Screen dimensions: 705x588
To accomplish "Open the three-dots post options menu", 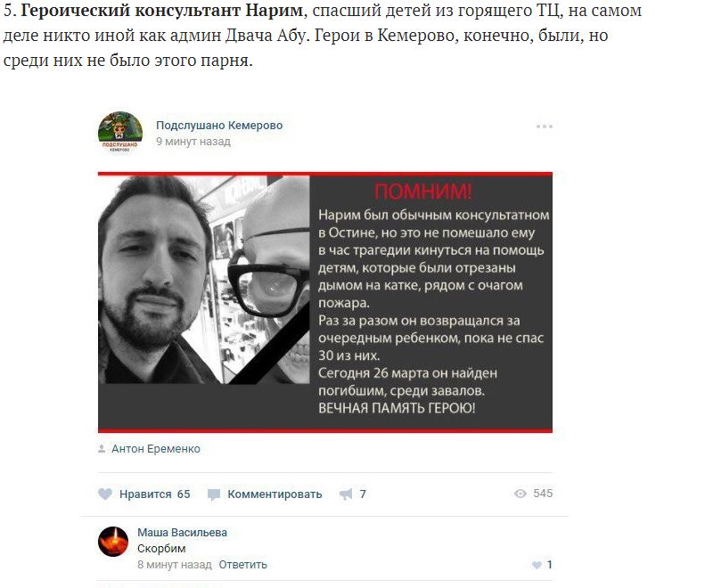I will (544, 127).
